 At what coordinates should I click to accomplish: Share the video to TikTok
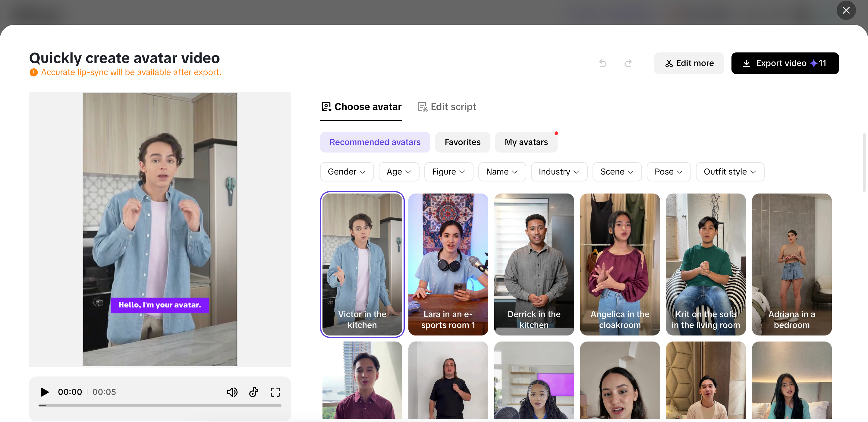point(254,392)
